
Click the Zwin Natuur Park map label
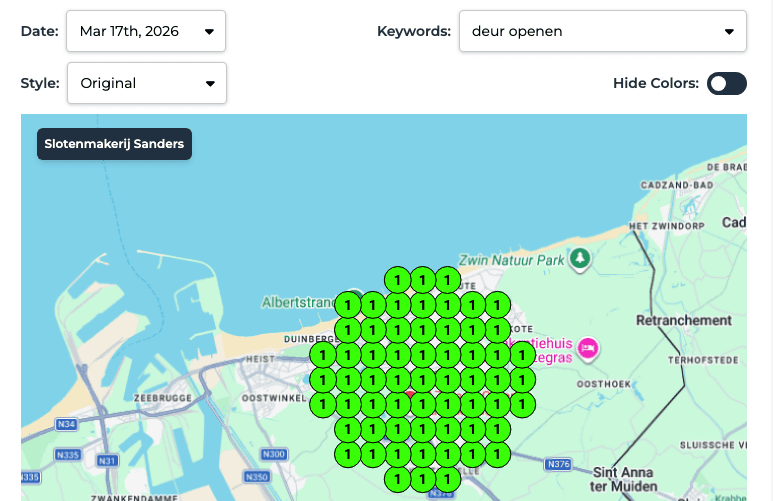pos(511,260)
